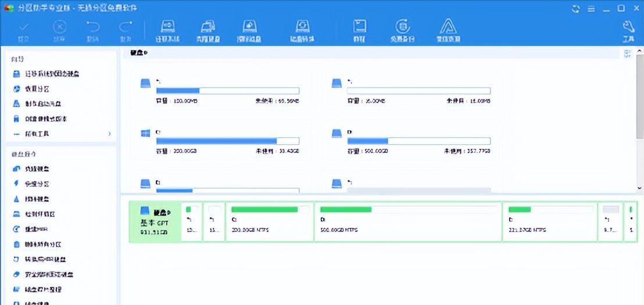The height and width of the screenshot is (305, 644).
Task: Select Wipe Hard Drive in the sidebar
Action: [x=31, y=199]
